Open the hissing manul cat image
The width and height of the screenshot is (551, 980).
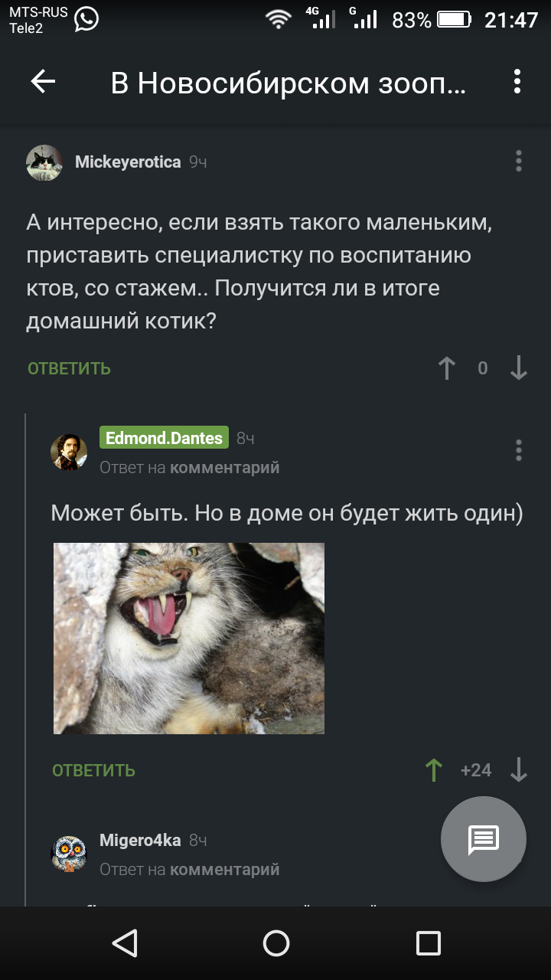tap(189, 639)
